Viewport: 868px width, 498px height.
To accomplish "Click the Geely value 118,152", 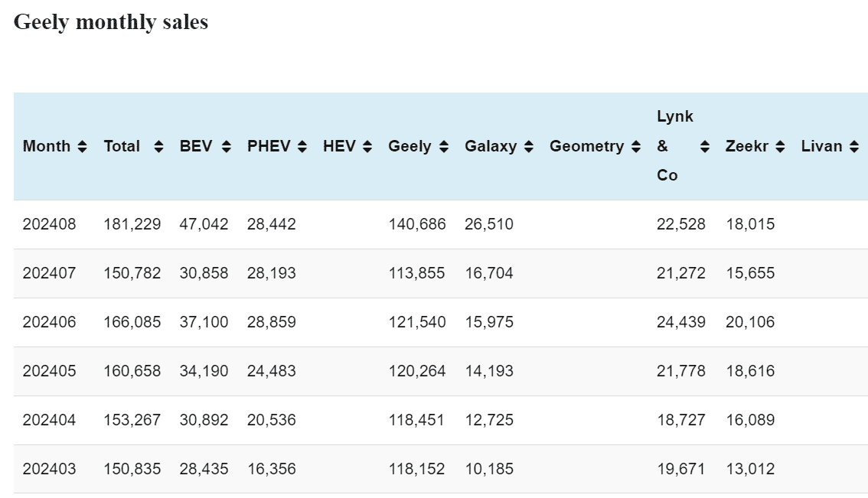I will 416,469.
